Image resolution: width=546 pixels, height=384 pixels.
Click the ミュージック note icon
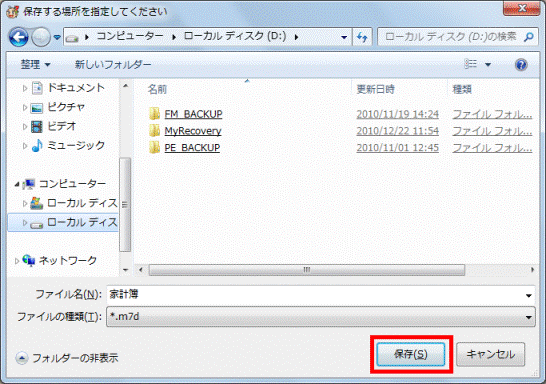tap(37, 146)
